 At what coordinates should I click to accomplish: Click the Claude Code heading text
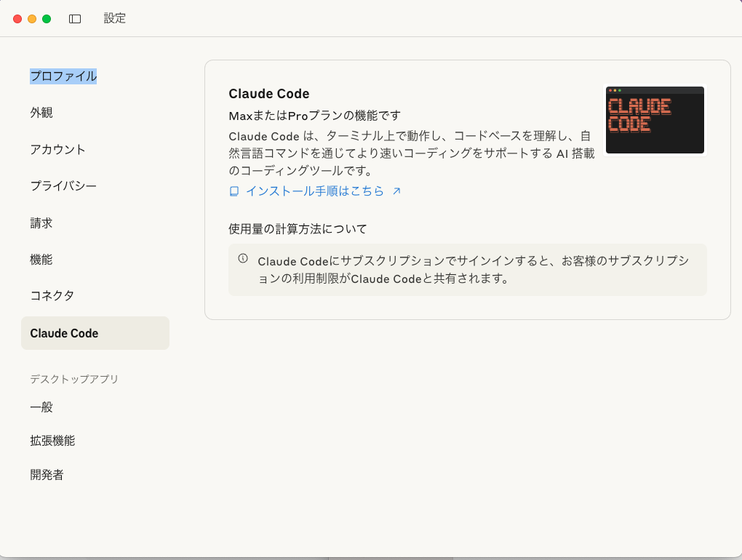coord(268,94)
